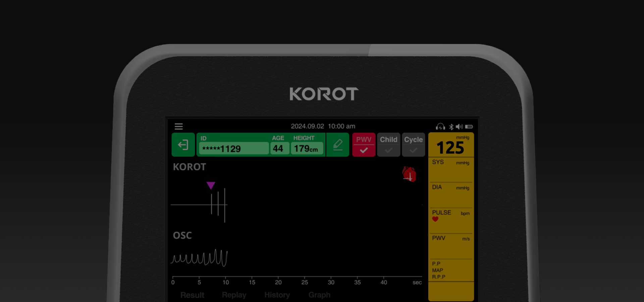Screen dimensions: 644x302
Task: Tap the KOROT waveform label
Action: coord(190,167)
